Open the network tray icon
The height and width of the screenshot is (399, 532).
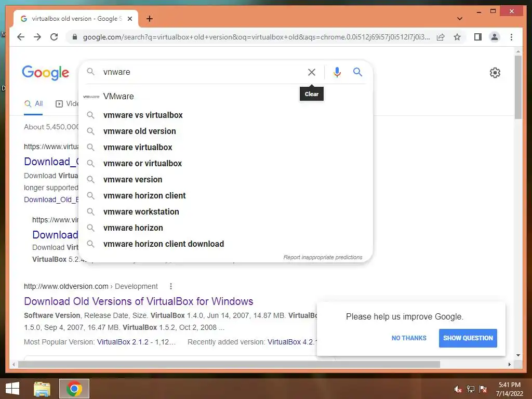point(471,389)
